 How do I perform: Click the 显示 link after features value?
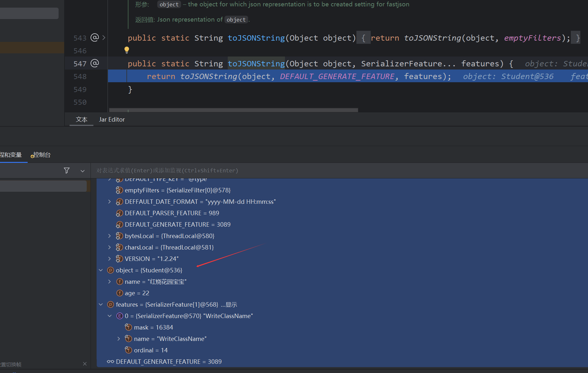(x=231, y=305)
